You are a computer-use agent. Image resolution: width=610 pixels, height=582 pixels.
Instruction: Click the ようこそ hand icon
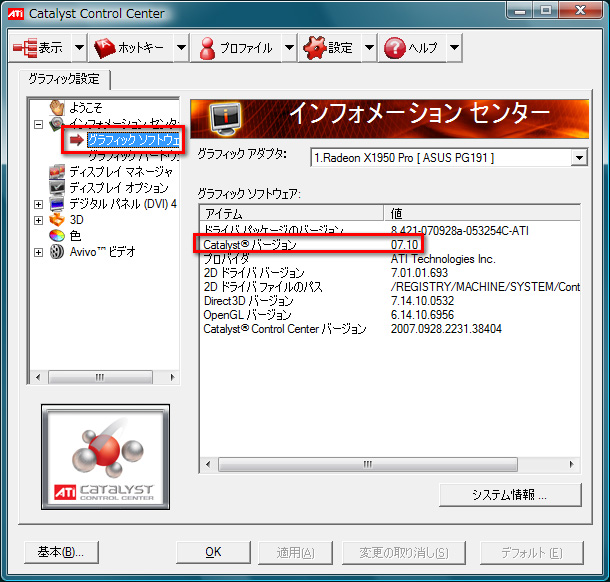57,107
